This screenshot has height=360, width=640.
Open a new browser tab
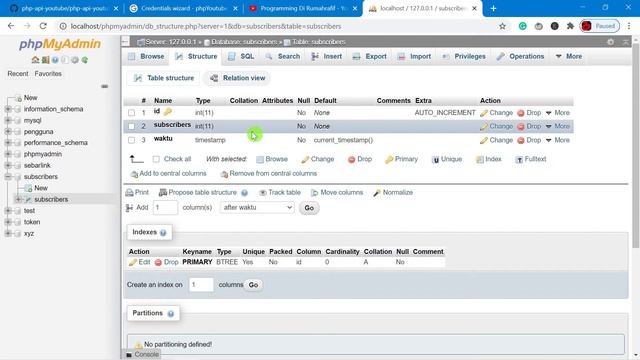[493, 8]
